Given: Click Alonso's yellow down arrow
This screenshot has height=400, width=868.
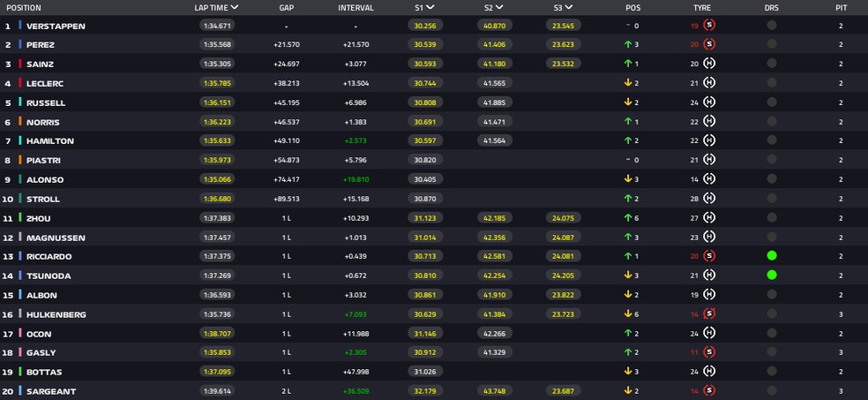Looking at the screenshot, I should click(x=628, y=179).
